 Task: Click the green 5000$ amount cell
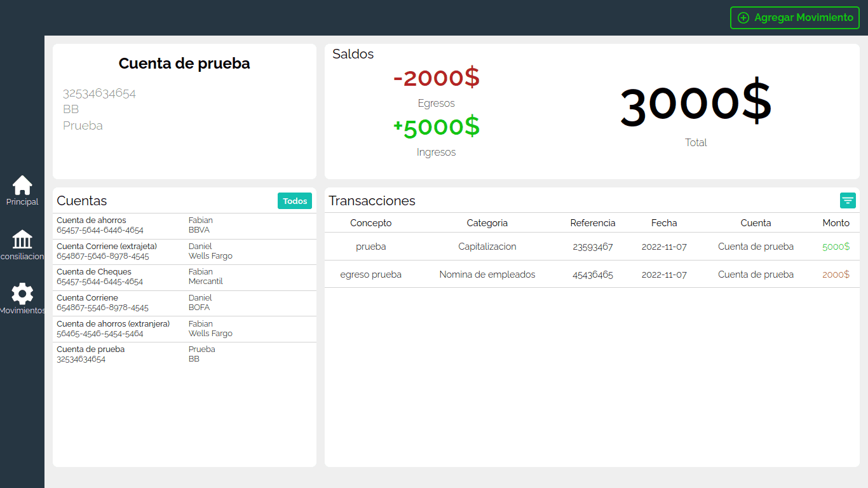tap(836, 247)
